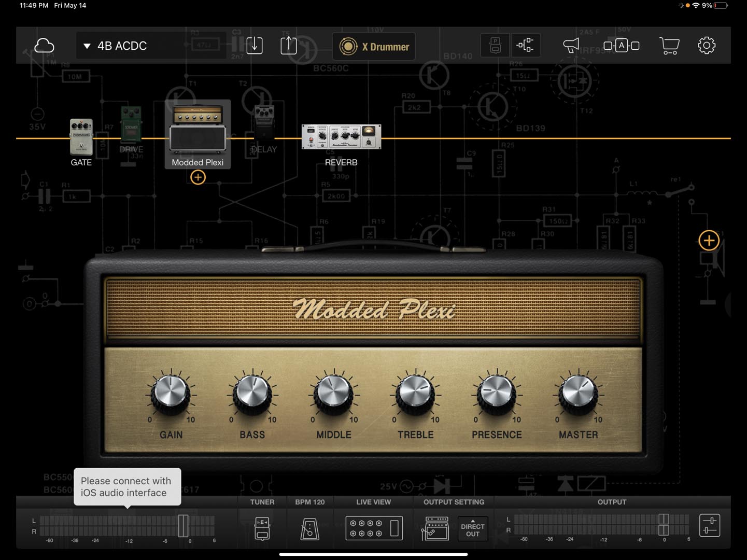Open the megaphone announcements icon
The width and height of the screenshot is (747, 560).
coord(571,46)
